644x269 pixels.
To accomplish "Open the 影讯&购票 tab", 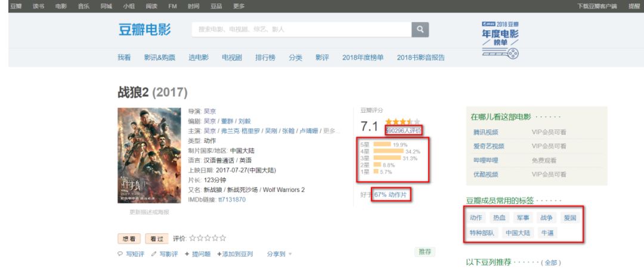I will click(159, 57).
